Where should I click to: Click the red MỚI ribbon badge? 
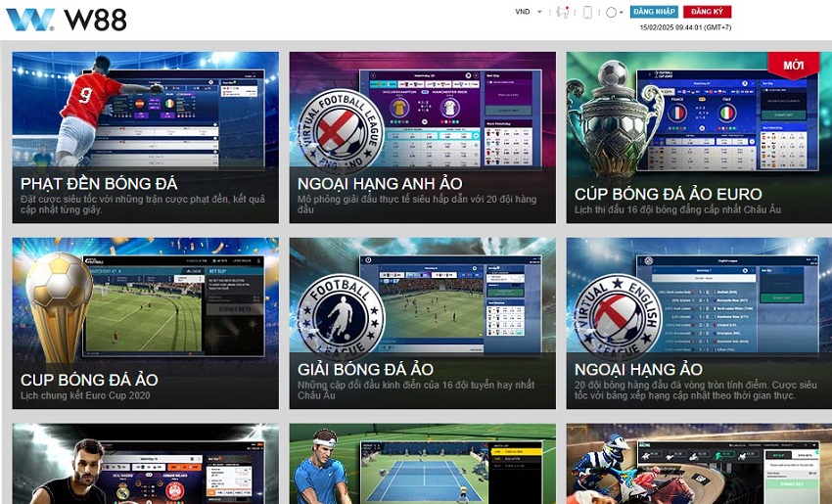(793, 66)
